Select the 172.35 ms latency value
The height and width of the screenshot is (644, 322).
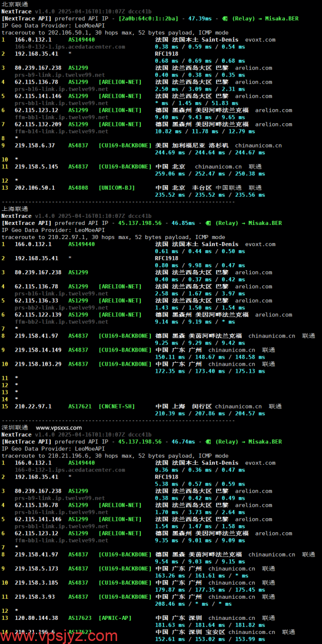(x=170, y=371)
